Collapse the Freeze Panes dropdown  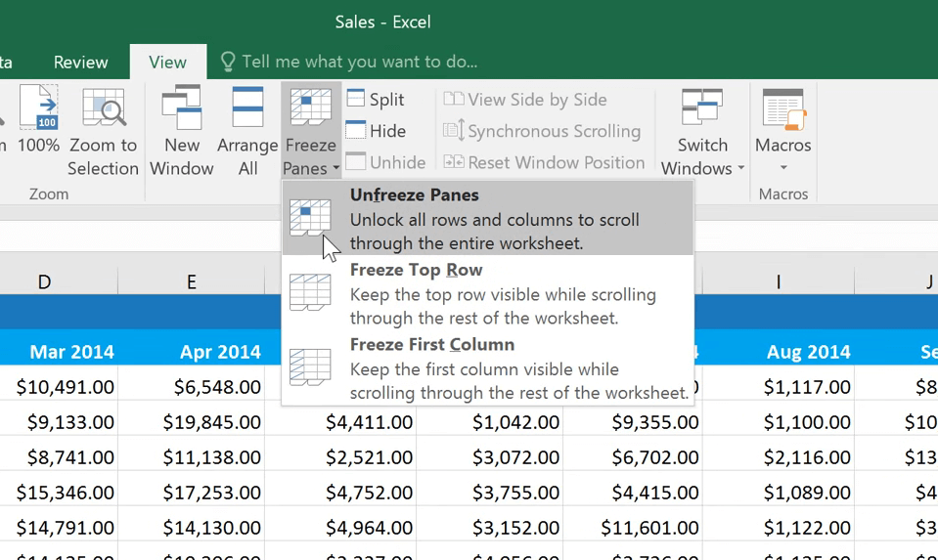click(311, 132)
